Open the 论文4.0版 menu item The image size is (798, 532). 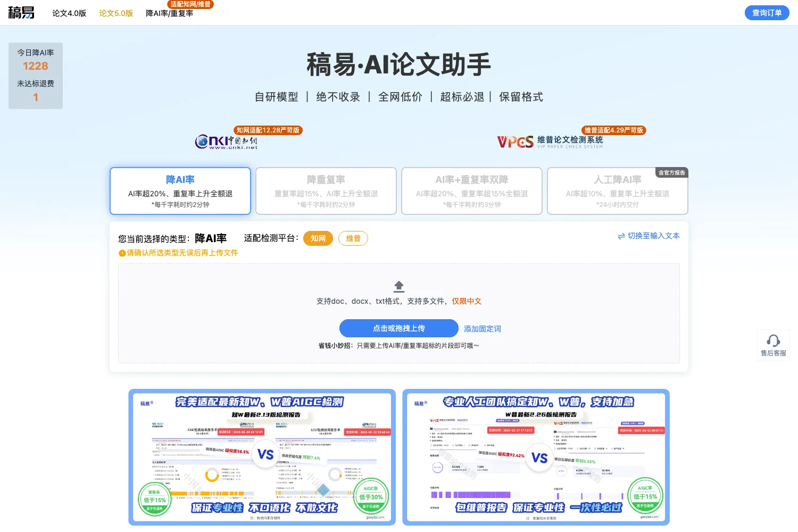69,13
